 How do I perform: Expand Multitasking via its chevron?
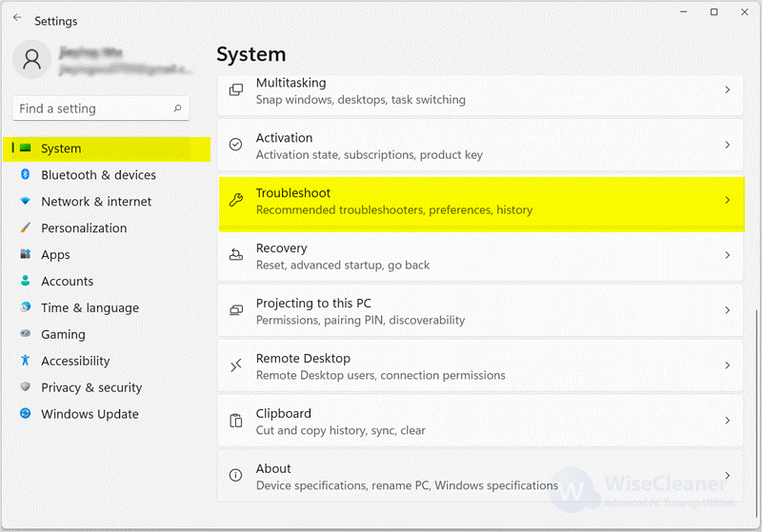click(728, 89)
